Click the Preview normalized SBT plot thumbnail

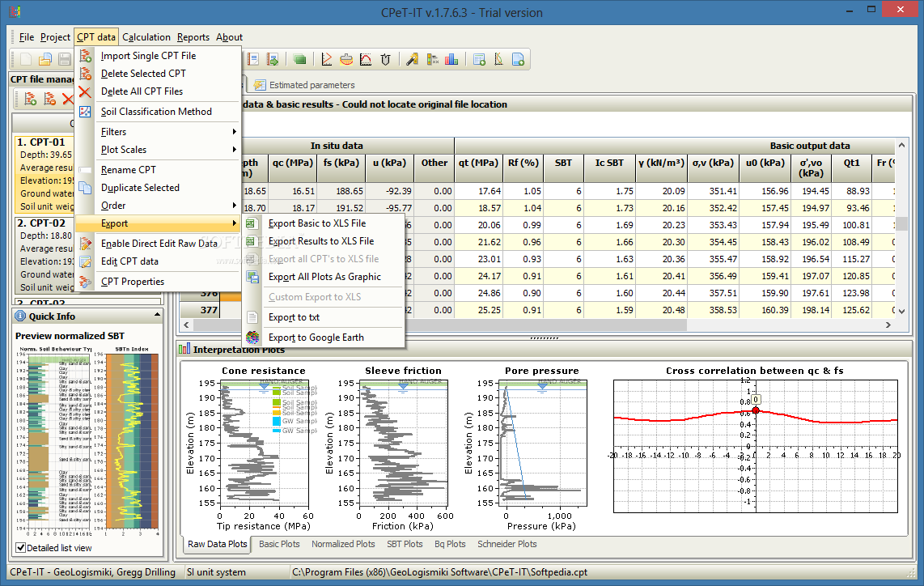[87, 441]
